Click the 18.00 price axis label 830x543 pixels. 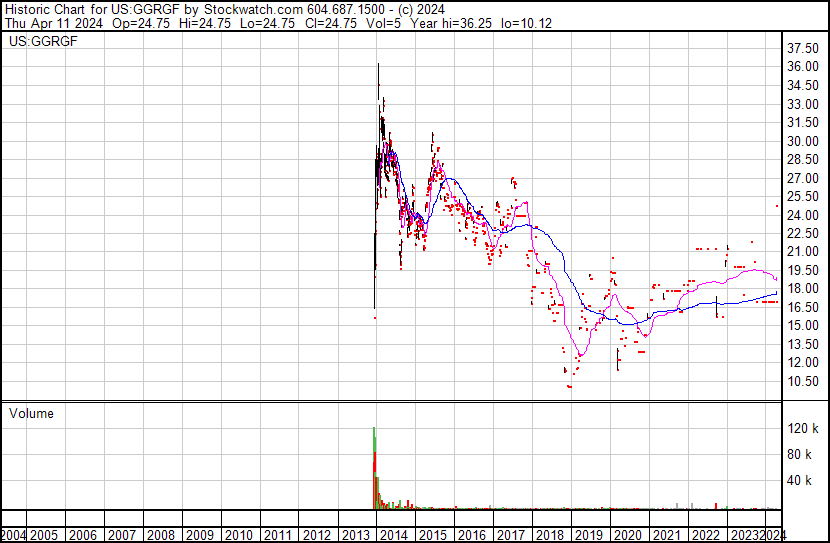click(x=804, y=289)
